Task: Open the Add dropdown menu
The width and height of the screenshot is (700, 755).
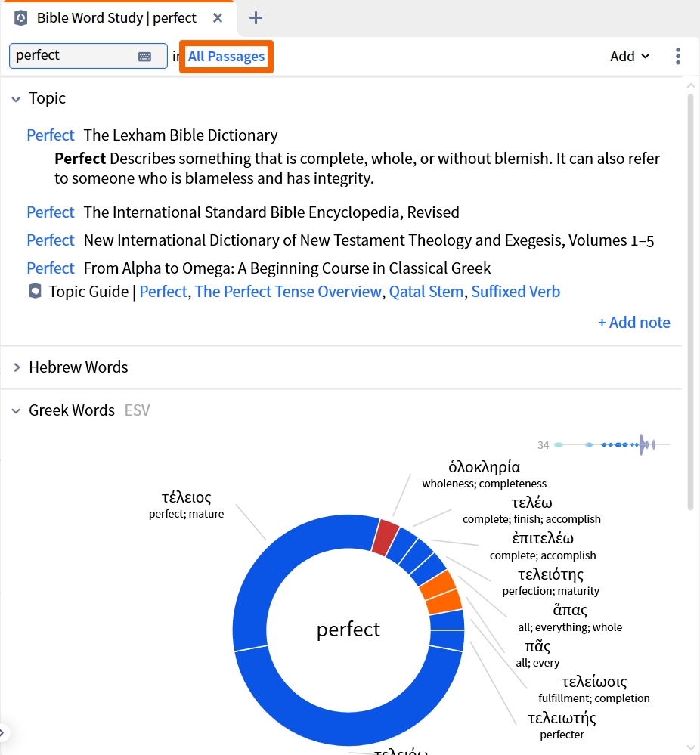Action: pos(630,57)
